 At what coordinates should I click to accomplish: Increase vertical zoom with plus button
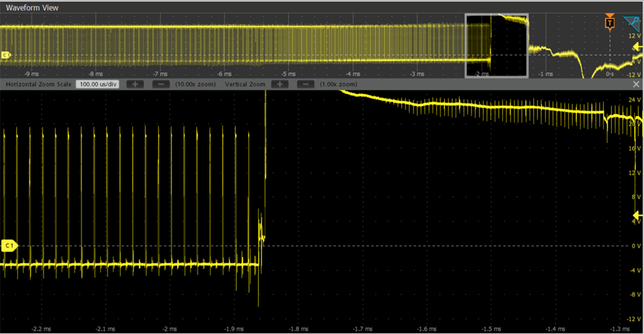[279, 84]
